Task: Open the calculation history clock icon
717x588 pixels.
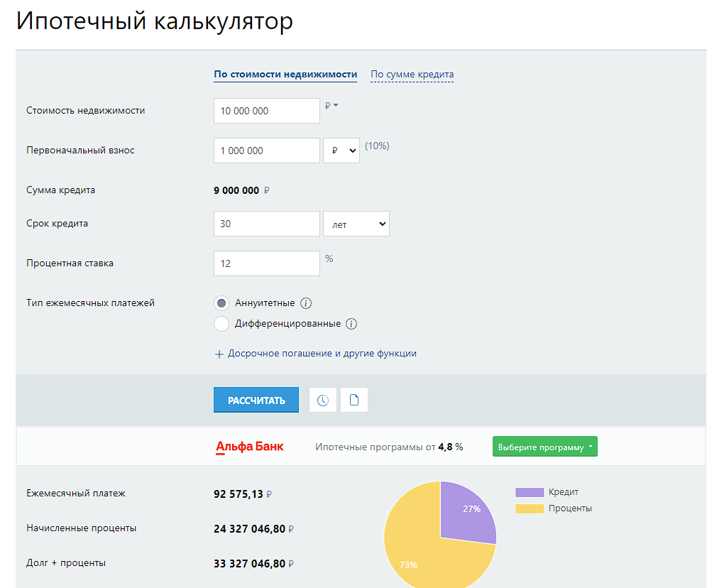Action: (323, 400)
